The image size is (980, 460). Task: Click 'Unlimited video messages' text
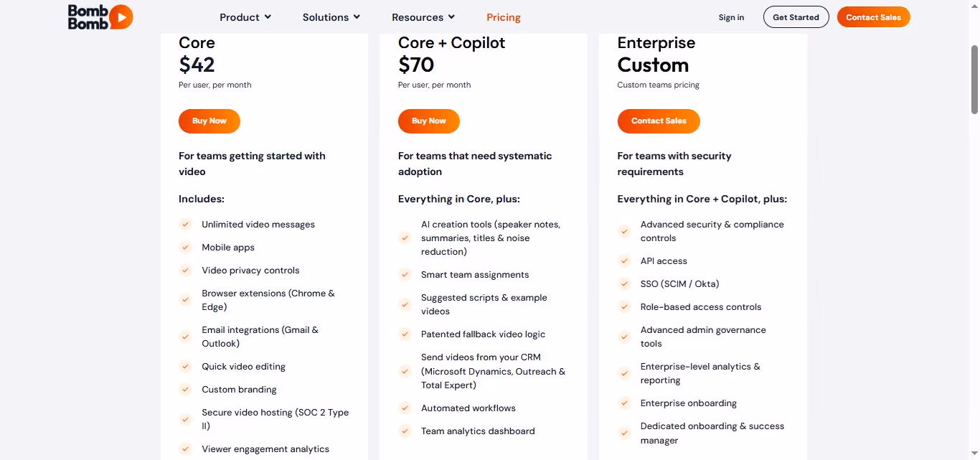[x=258, y=225]
